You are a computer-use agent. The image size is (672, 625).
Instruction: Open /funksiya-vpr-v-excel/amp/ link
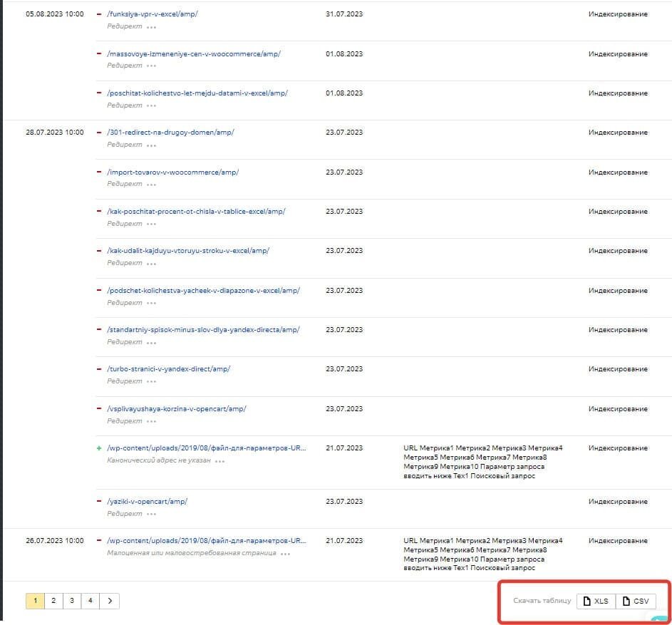click(x=152, y=14)
